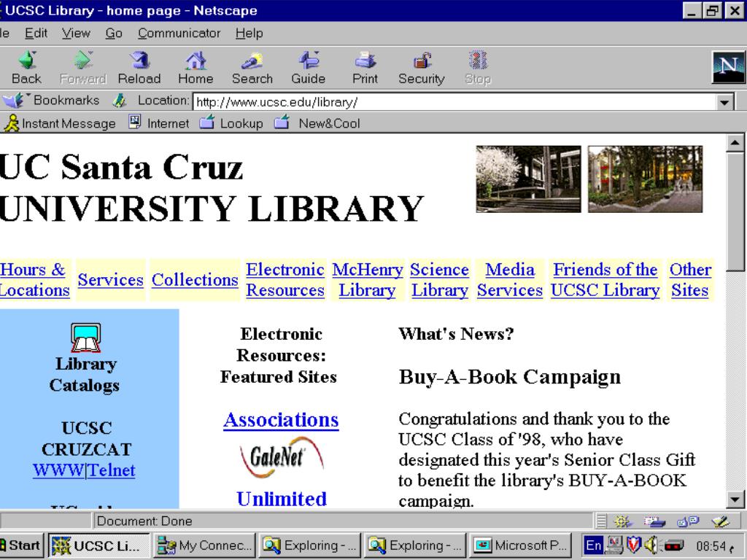Expand the Location URL dropdown arrow
This screenshot has height=560, width=747.
pyautogui.click(x=724, y=102)
